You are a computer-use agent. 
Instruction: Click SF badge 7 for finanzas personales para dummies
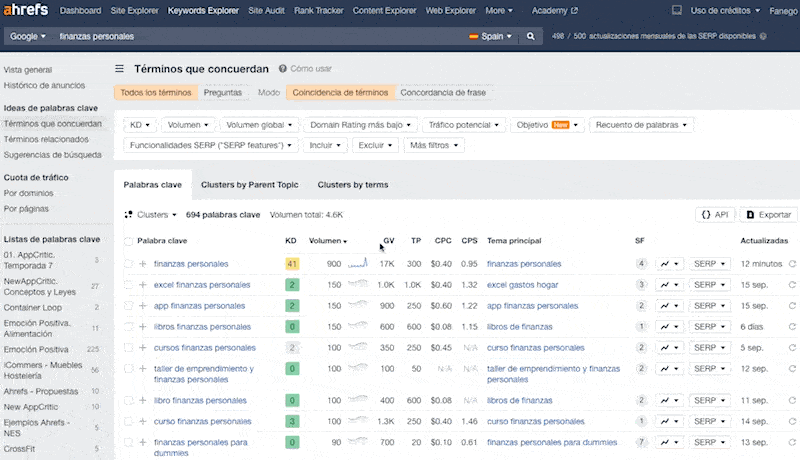coord(641,442)
